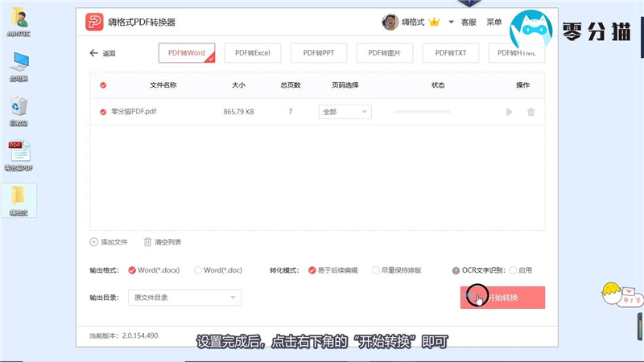644x362 pixels.
Task: Click the 开始转换 button
Action: pyautogui.click(x=502, y=298)
